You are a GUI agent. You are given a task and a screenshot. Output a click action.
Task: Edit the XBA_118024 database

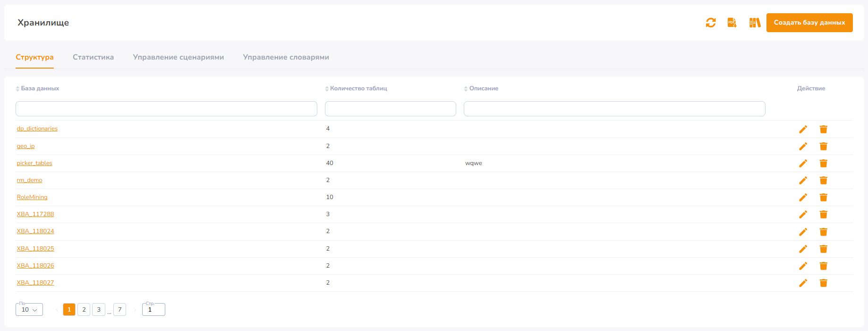pyautogui.click(x=803, y=232)
